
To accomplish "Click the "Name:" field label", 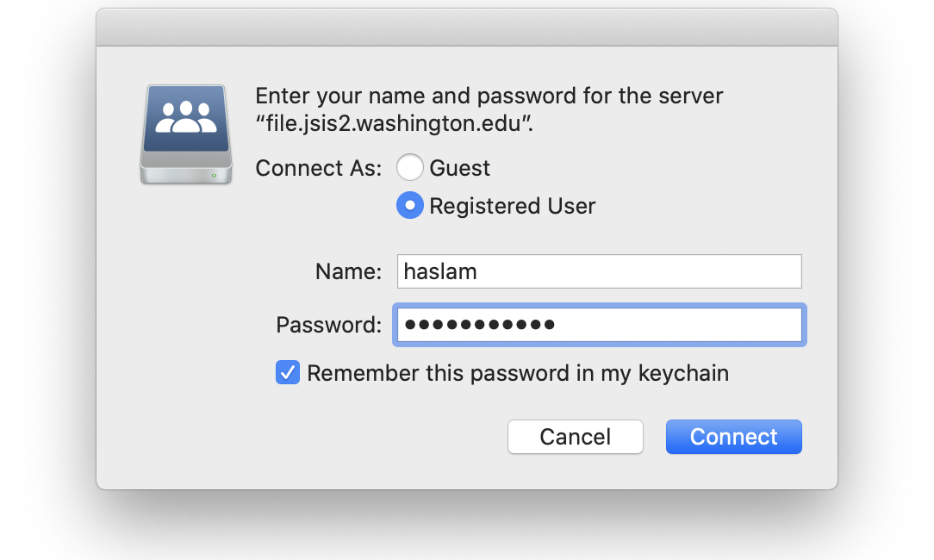I will pos(348,271).
